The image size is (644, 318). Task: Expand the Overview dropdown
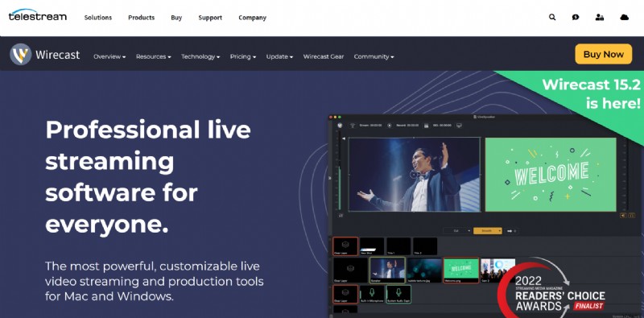point(109,56)
